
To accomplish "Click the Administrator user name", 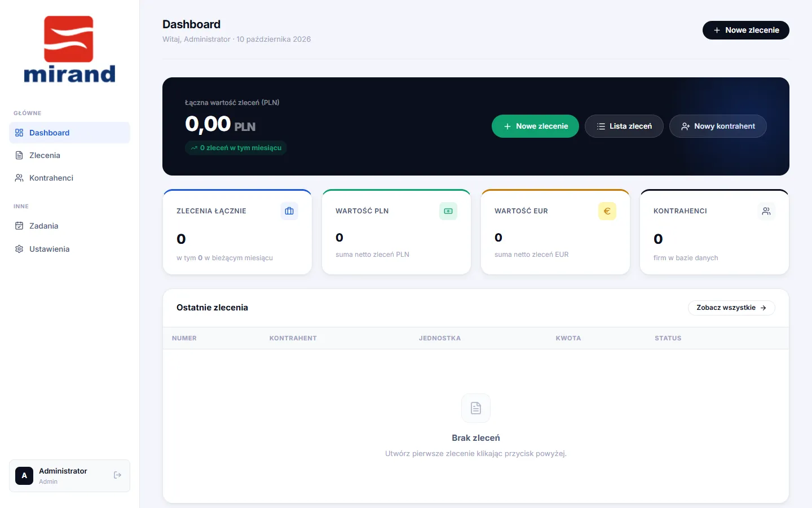I will click(x=63, y=471).
